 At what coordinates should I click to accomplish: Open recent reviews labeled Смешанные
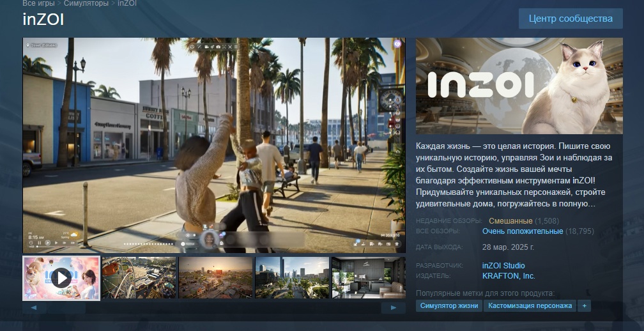point(510,221)
